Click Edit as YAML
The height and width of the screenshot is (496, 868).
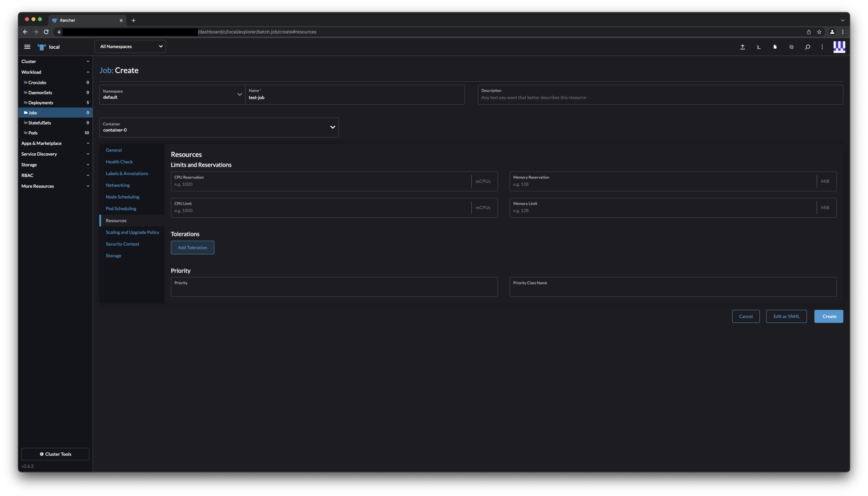pyautogui.click(x=786, y=316)
